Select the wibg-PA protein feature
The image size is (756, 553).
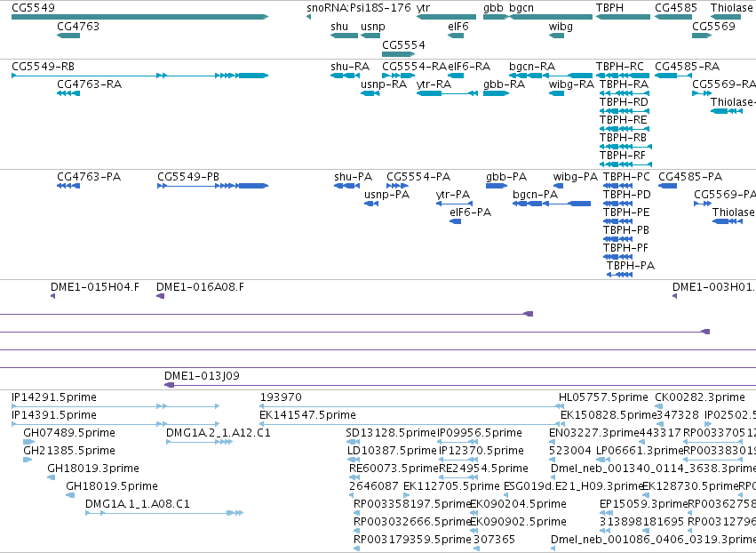tap(558, 186)
